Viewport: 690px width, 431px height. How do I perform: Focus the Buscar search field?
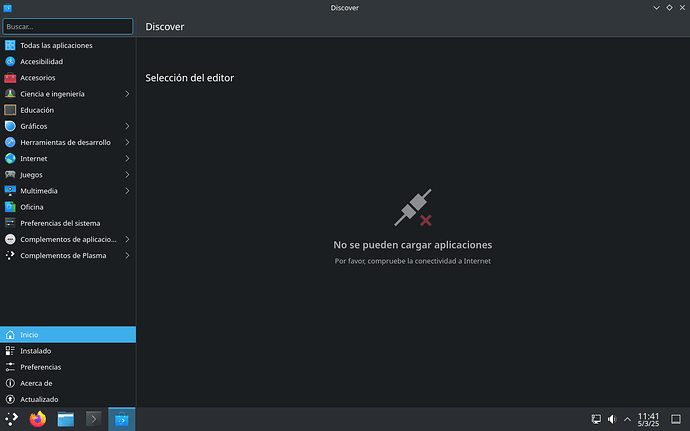coord(68,26)
